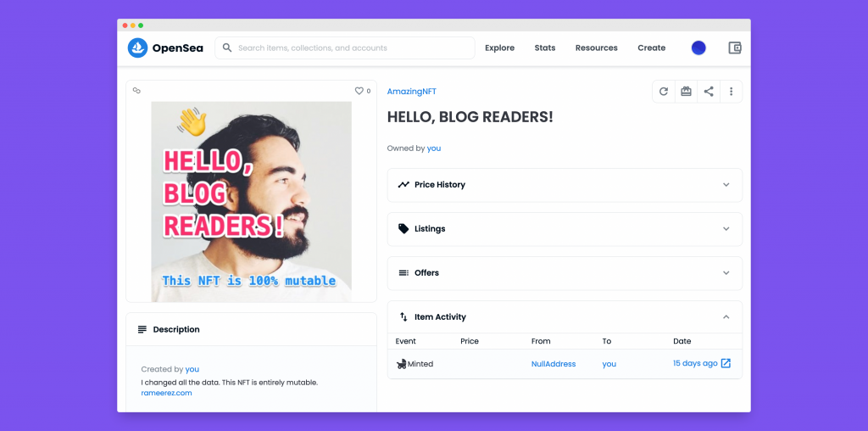
Task: Share this NFT via the share icon
Action: [709, 92]
